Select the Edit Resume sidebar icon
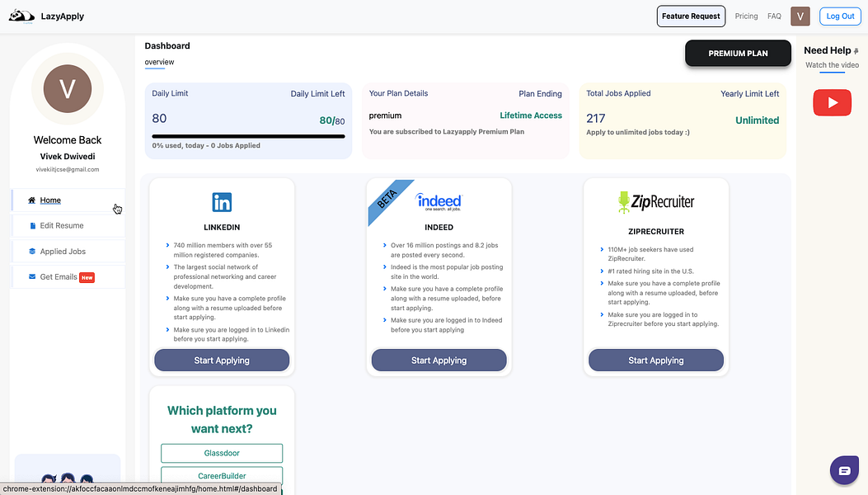This screenshot has width=868, height=495. point(31,225)
